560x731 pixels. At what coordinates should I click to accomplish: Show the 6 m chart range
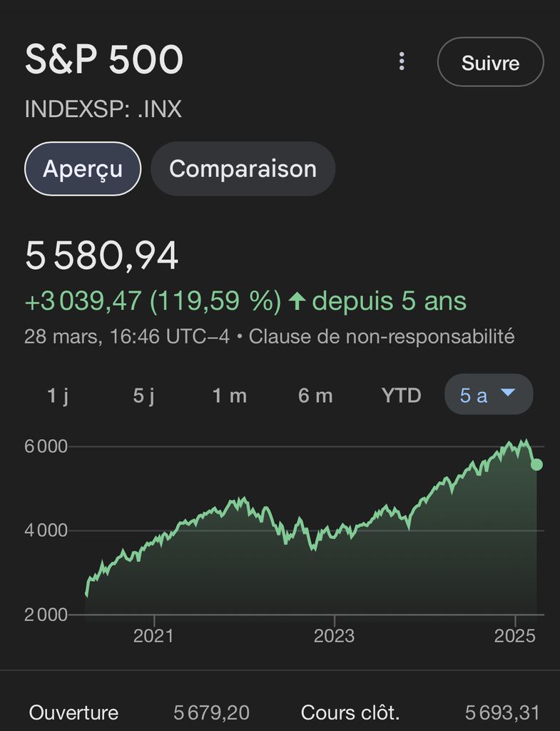[315, 395]
